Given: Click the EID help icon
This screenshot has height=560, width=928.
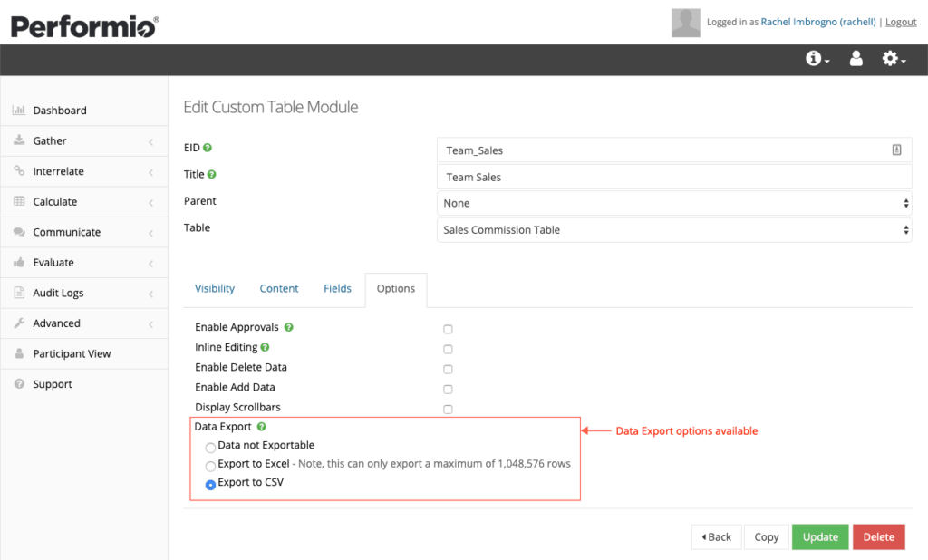Looking at the screenshot, I should pyautogui.click(x=208, y=148).
